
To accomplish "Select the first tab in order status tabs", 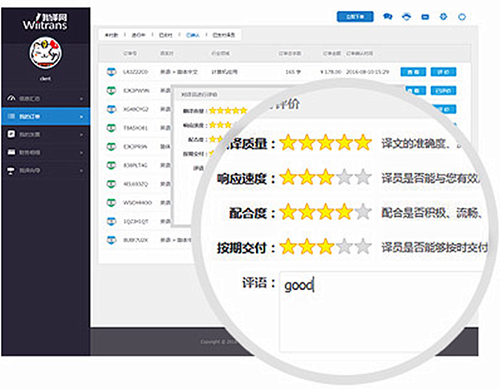I will (111, 35).
